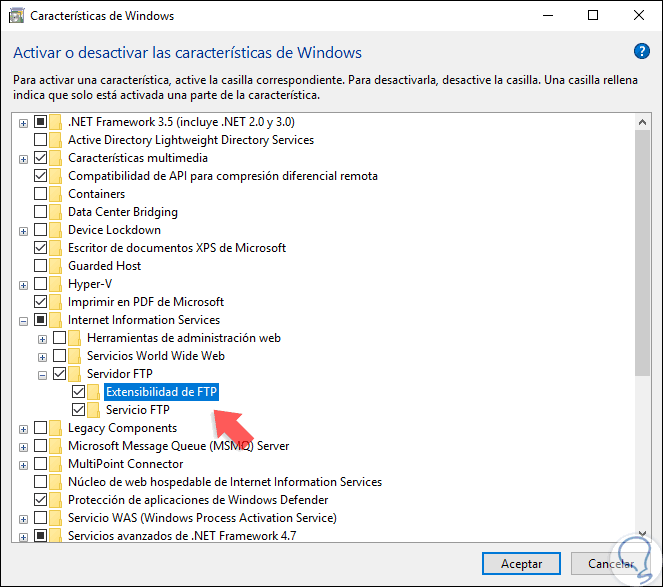
Task: Uncheck the Extensibilidad de FTP checkbox
Action: (x=79, y=392)
